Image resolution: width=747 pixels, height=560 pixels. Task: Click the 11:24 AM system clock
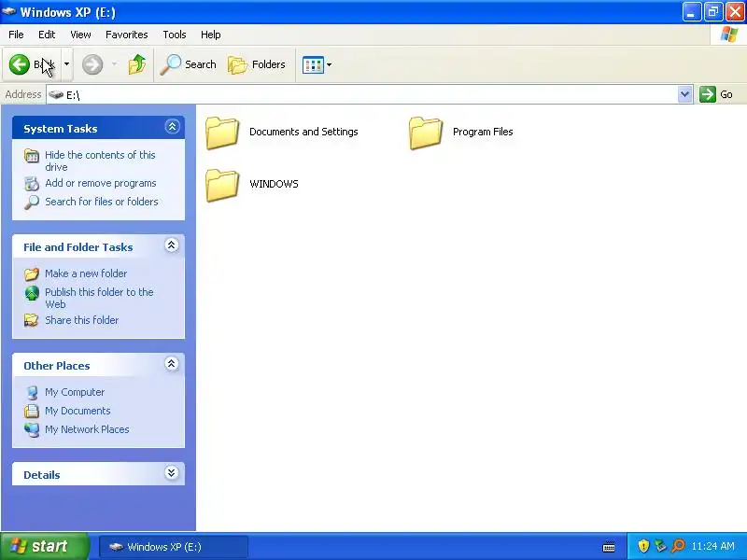pyautogui.click(x=712, y=546)
